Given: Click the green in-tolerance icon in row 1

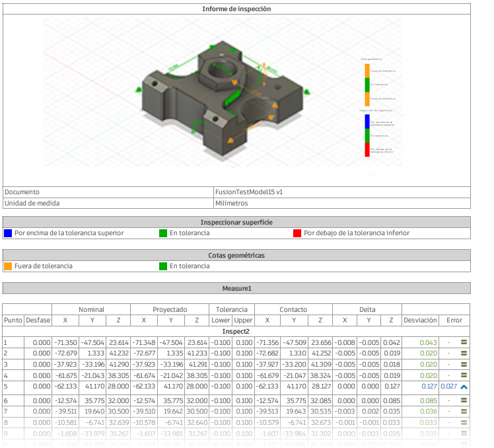Looking at the screenshot, I should coord(464,342).
